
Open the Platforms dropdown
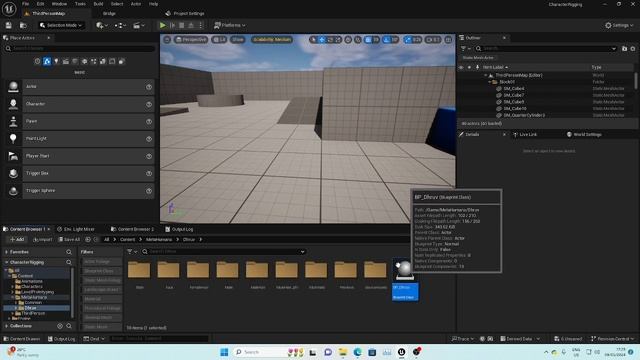230,25
